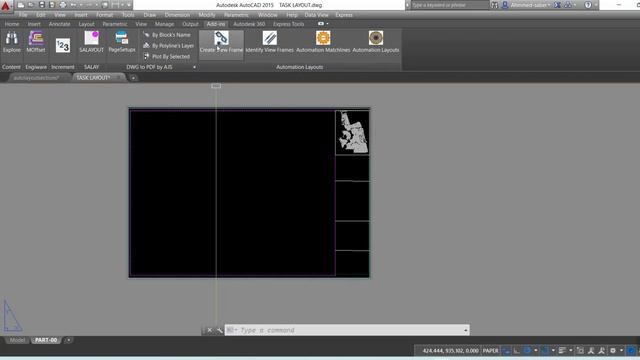This screenshot has height=360, width=640.
Task: Click the Save icon in quick access toolbar
Action: [x=42, y=5]
